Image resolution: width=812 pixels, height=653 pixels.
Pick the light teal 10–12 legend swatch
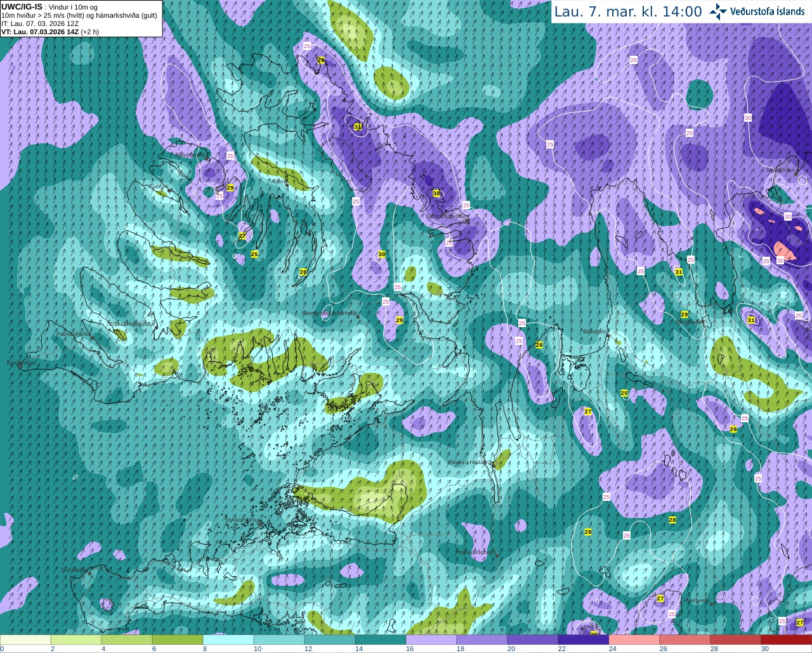pos(279,640)
